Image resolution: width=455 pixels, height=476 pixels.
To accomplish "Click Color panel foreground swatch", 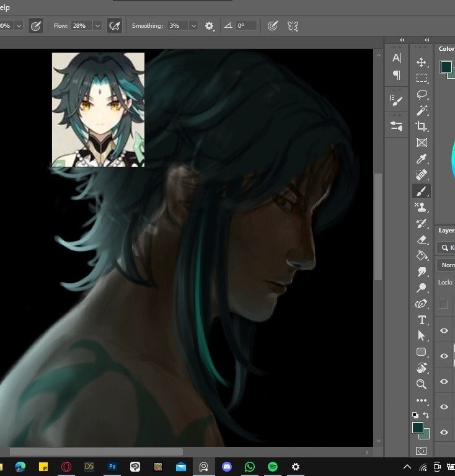I will (x=446, y=67).
